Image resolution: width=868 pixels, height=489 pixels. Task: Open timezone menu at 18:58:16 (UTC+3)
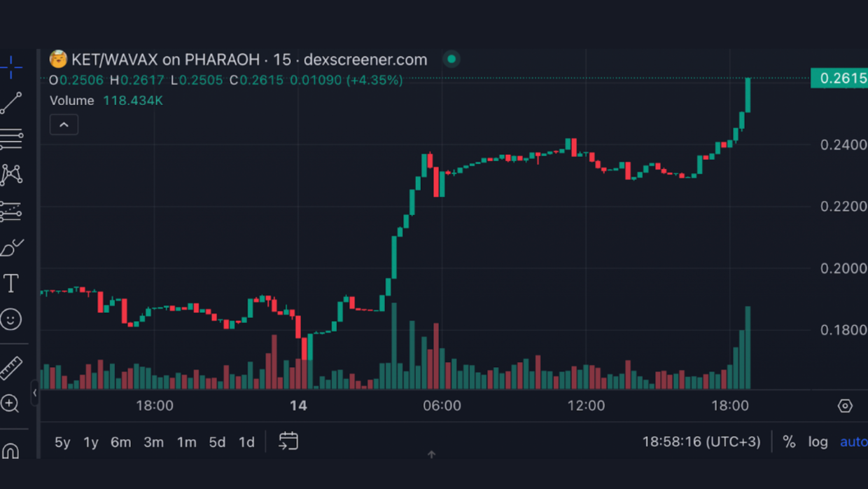[701, 442]
